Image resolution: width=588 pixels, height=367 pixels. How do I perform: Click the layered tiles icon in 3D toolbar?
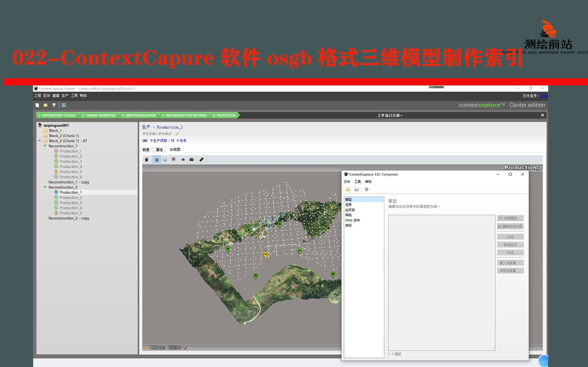[173, 160]
